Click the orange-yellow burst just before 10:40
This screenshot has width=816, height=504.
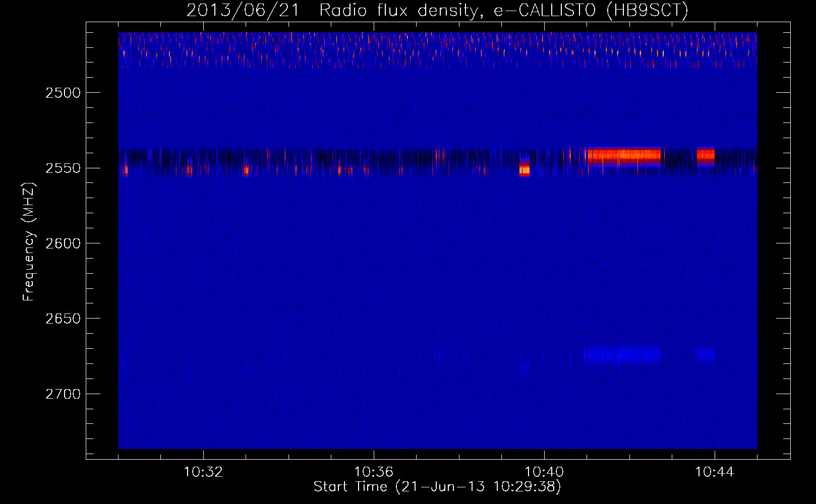(524, 168)
